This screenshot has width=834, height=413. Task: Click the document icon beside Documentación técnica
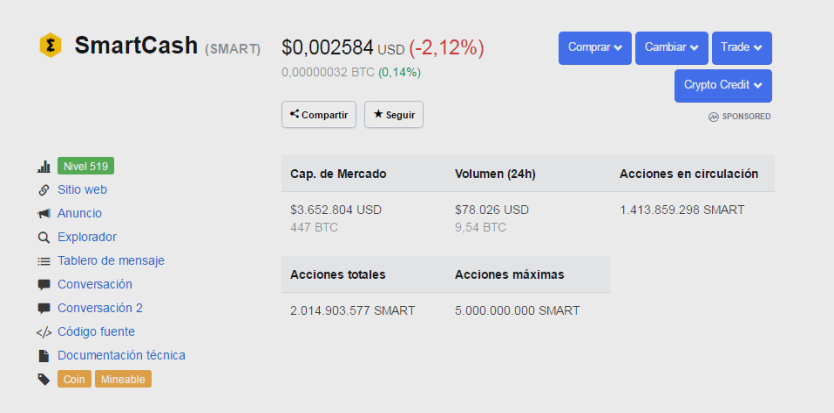pyautogui.click(x=44, y=356)
